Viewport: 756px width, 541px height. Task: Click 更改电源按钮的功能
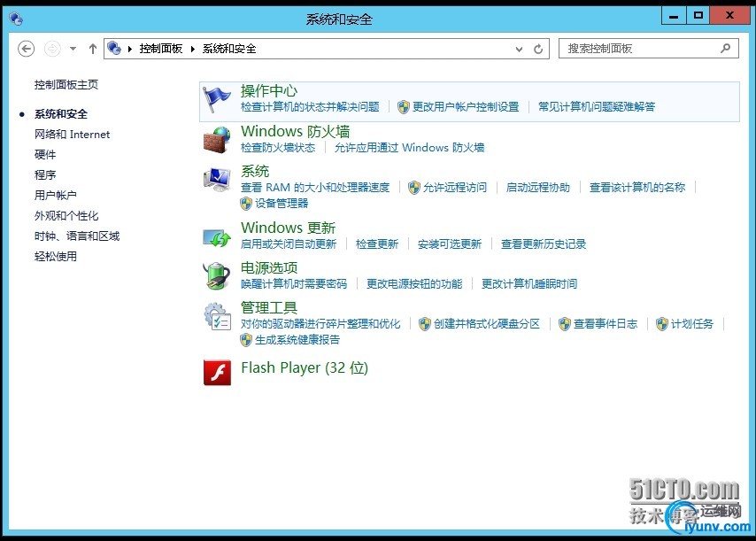(x=414, y=284)
